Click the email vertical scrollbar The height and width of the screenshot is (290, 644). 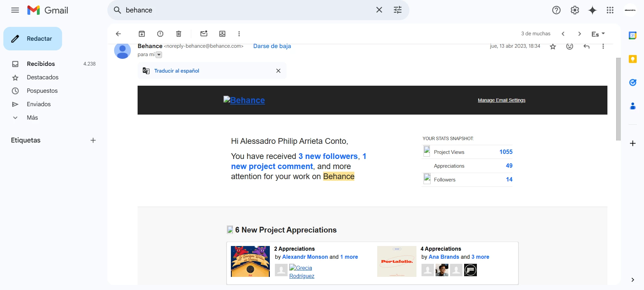618,99
